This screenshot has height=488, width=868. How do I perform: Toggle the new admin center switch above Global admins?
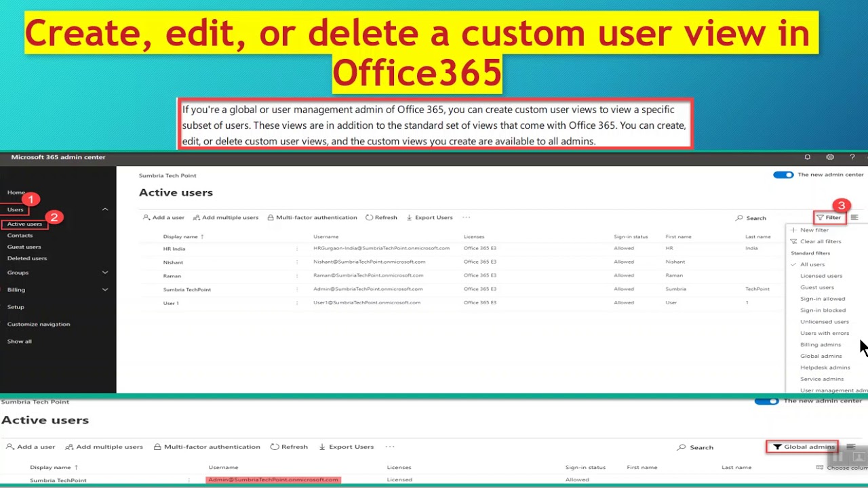coord(767,401)
